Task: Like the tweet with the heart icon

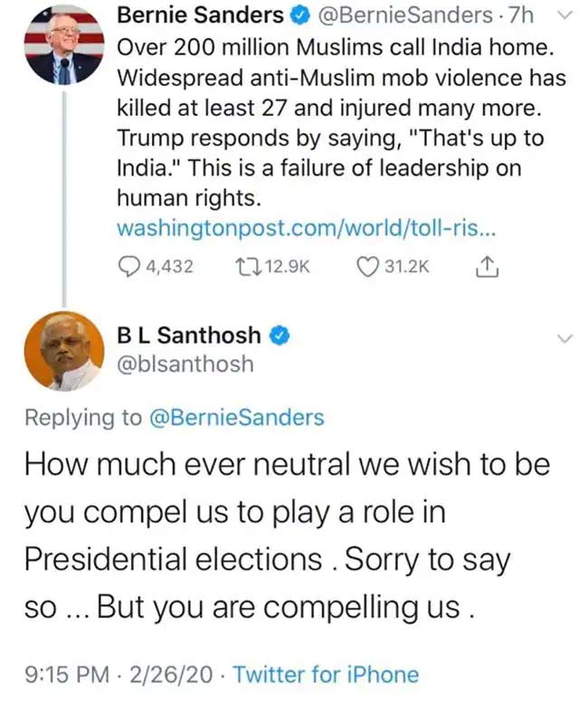Action: (366, 267)
